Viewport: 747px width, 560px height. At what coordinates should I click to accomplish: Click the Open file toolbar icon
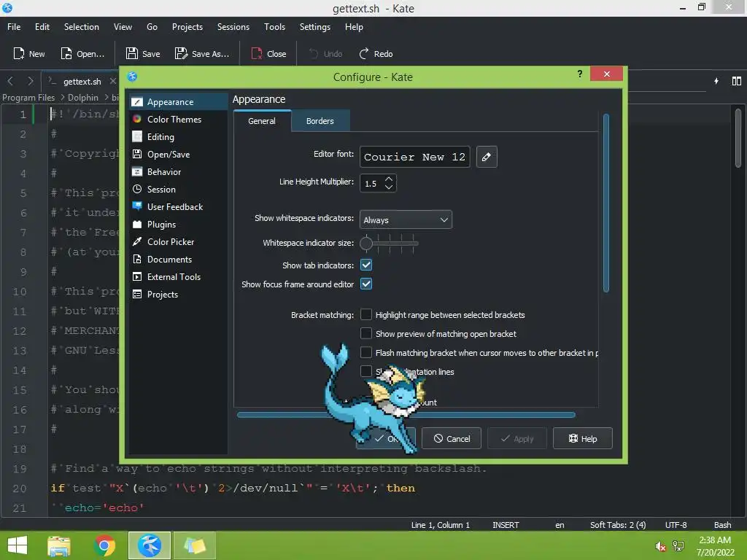(x=66, y=54)
